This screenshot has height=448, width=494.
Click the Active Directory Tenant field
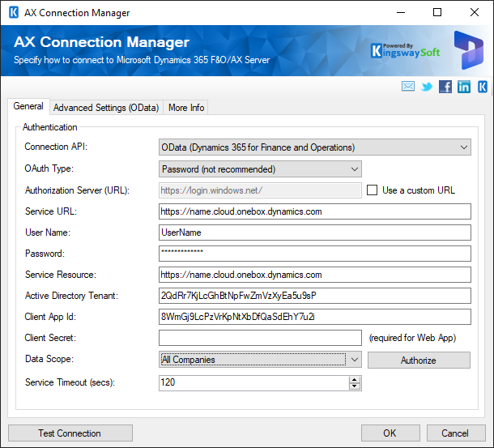point(315,296)
